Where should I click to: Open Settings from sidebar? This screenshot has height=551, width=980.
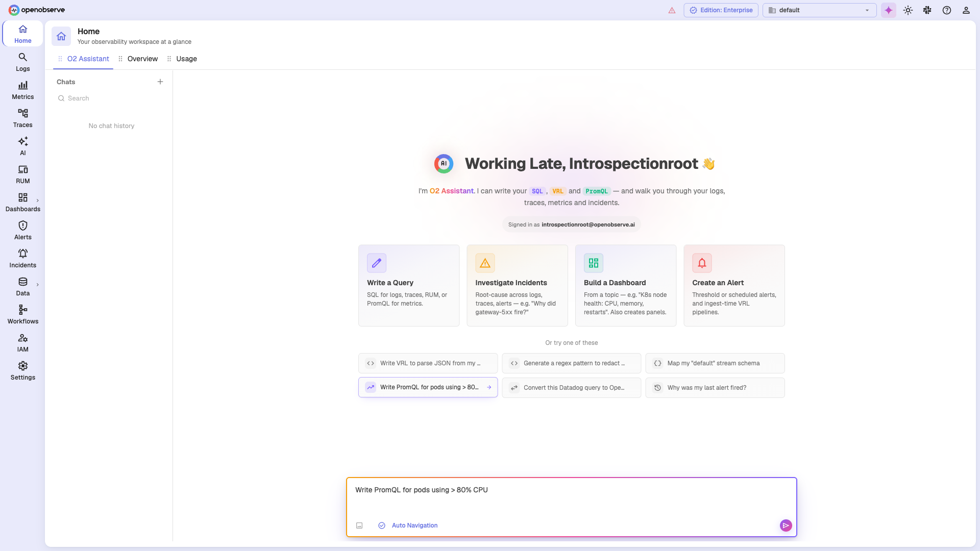[x=22, y=371]
